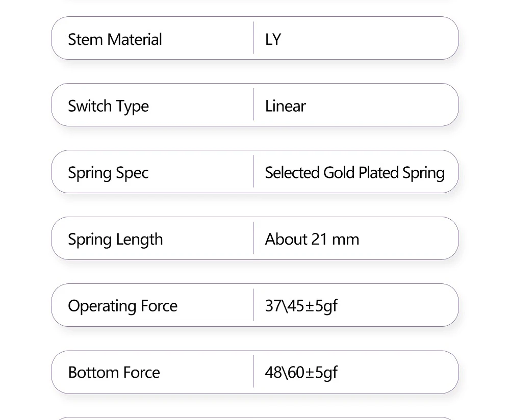Image resolution: width=510 pixels, height=420 pixels.
Task: Click the Operating Force label
Action: (122, 306)
